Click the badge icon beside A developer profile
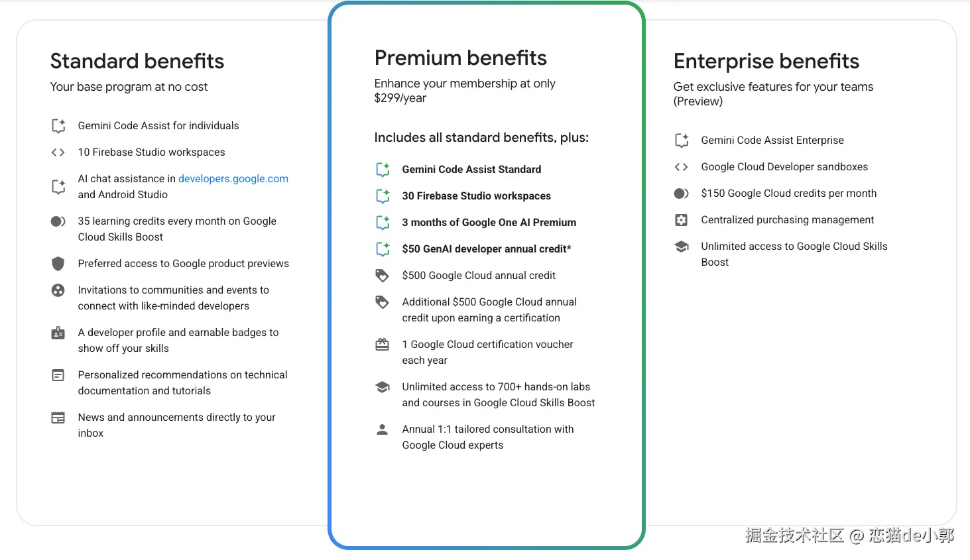The image size is (970, 560). tap(58, 333)
